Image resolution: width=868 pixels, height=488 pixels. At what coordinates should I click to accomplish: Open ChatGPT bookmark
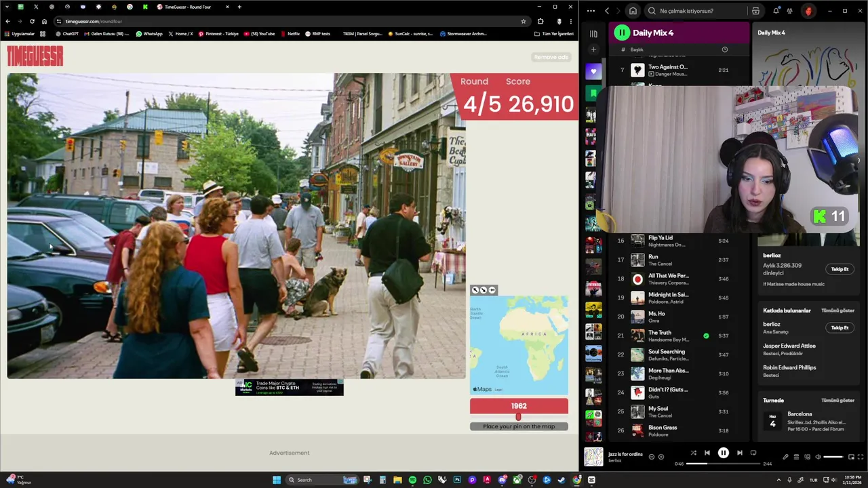pos(67,33)
